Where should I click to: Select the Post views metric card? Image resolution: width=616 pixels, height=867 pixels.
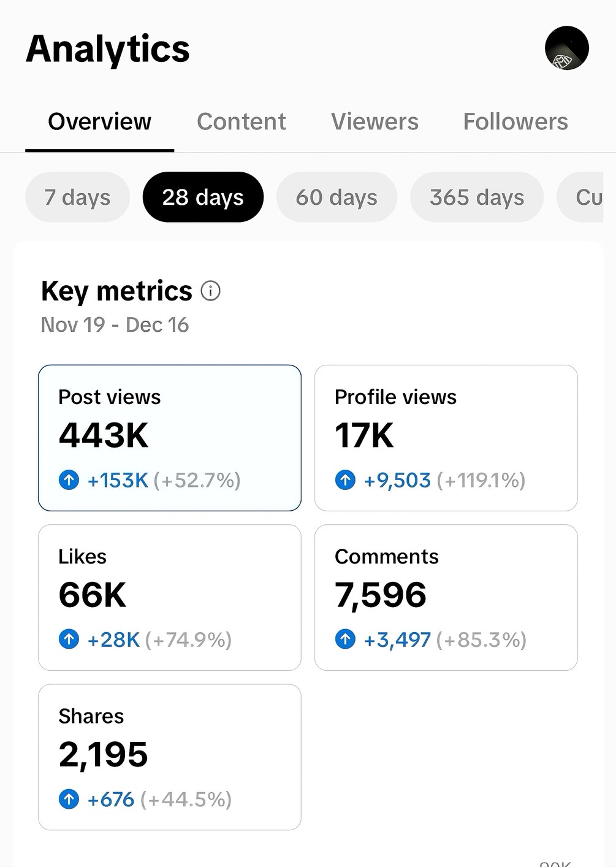170,438
